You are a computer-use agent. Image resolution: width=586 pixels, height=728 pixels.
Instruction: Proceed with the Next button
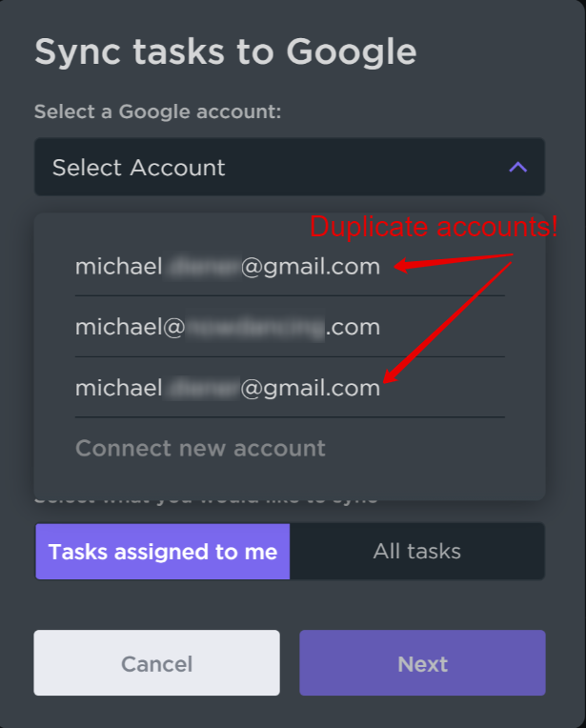pyautogui.click(x=422, y=663)
